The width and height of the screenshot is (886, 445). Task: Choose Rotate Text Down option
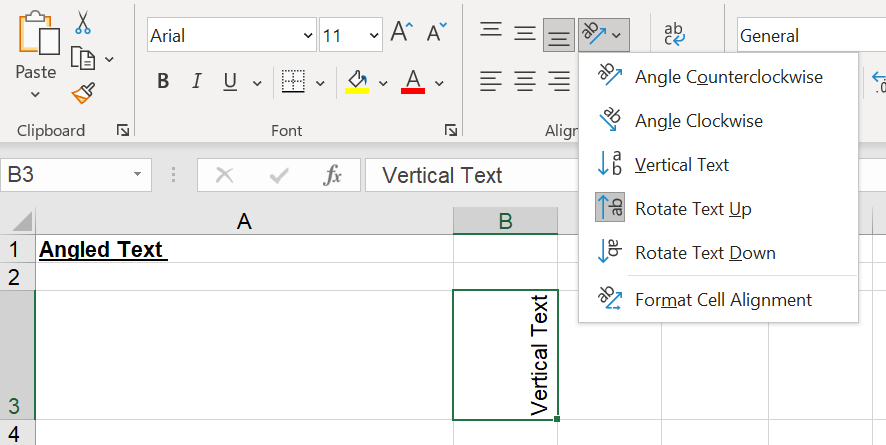[718, 252]
